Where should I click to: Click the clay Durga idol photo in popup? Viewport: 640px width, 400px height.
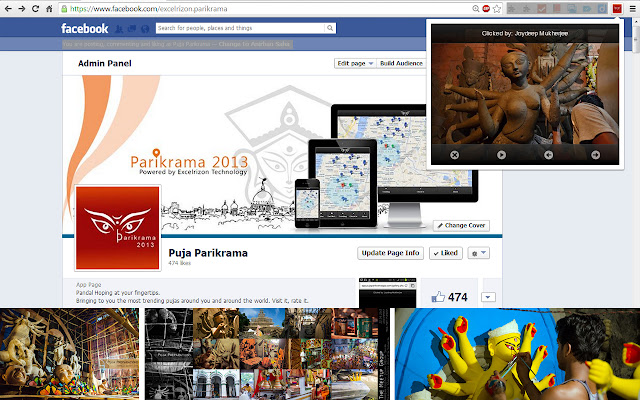[x=525, y=93]
